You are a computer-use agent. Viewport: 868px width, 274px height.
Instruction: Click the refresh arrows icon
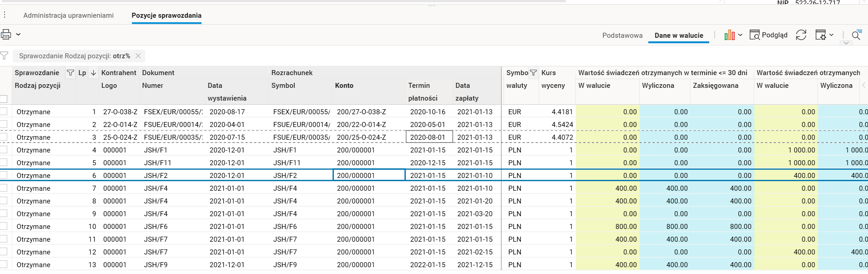coord(801,35)
